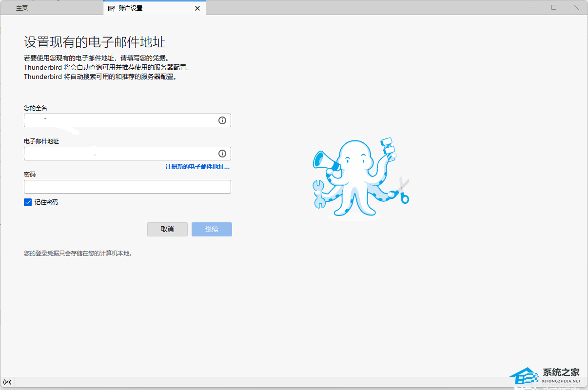588x390 pixels.
Task: Click the 密码 label
Action: point(30,175)
